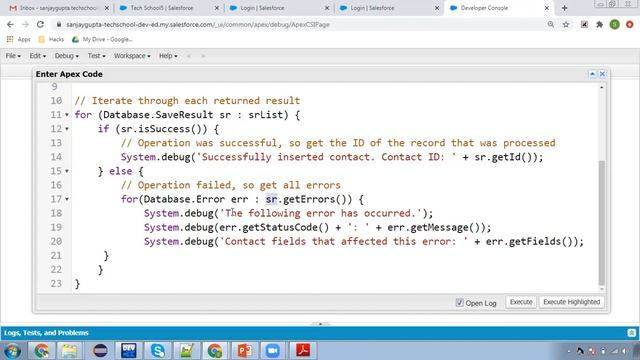
Task: Collapse code fold at line 11
Action: 67,115
